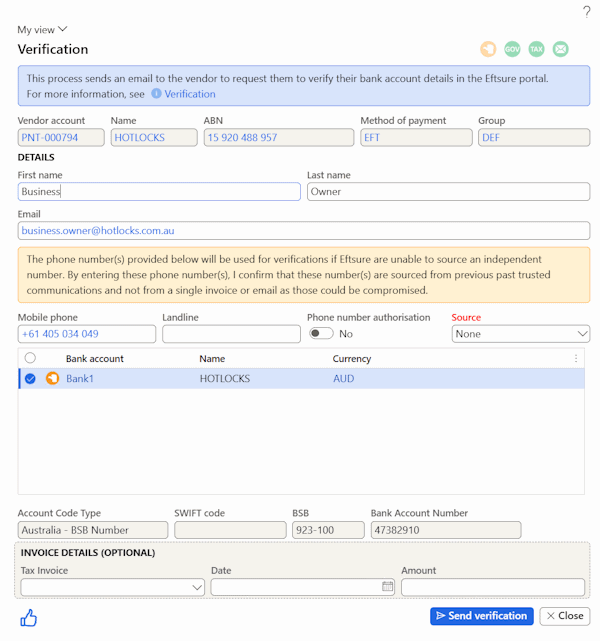
Task: Click the green TAX status icon
Action: point(536,49)
